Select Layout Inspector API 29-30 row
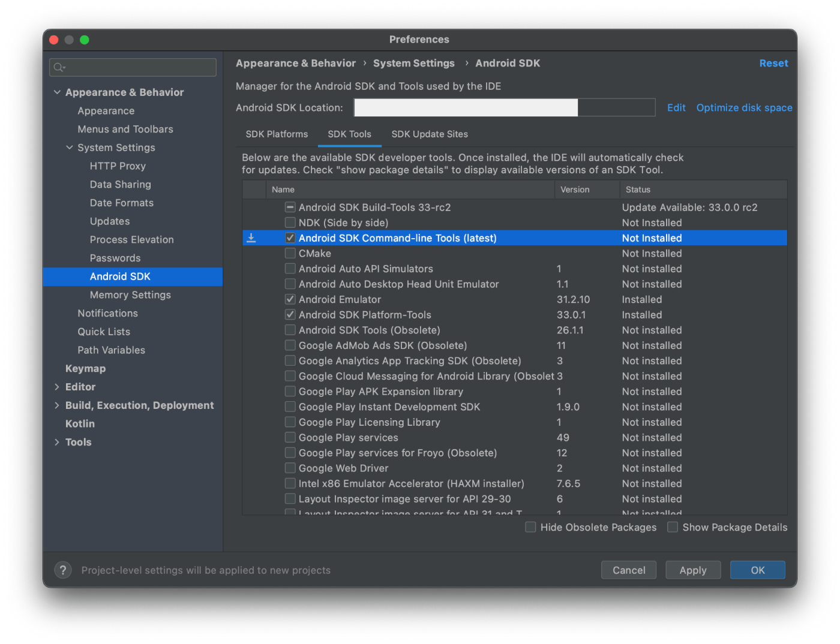840x644 pixels. (x=515, y=499)
